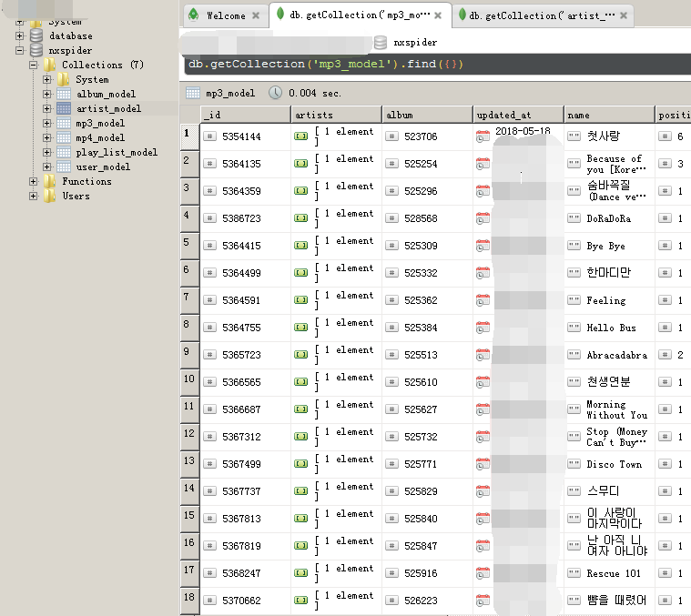The image size is (691, 616).
Task: Expand the Users folder
Action: tap(33, 196)
